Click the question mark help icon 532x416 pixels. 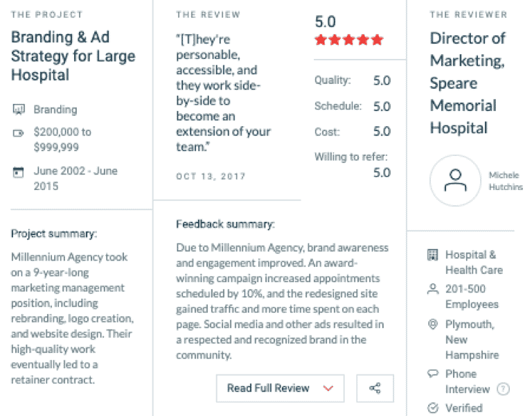coord(503,389)
